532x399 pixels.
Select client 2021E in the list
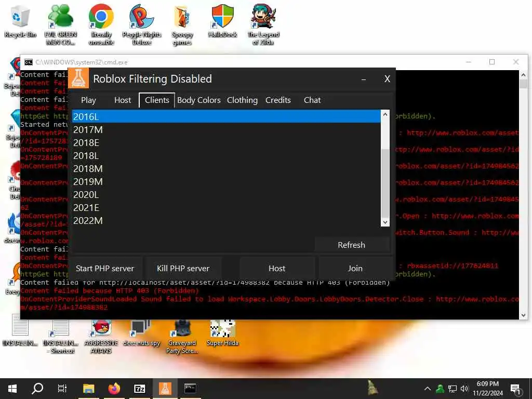pos(226,207)
